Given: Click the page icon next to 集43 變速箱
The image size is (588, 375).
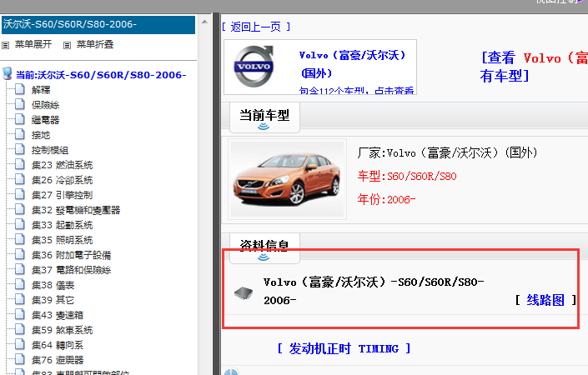Looking at the screenshot, I should coord(20,314).
